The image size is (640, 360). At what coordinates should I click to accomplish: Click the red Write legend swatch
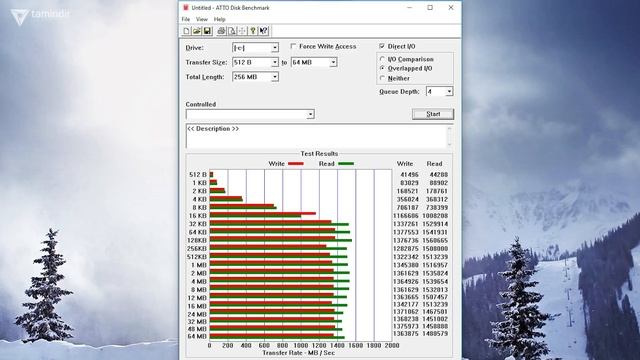pyautogui.click(x=296, y=164)
